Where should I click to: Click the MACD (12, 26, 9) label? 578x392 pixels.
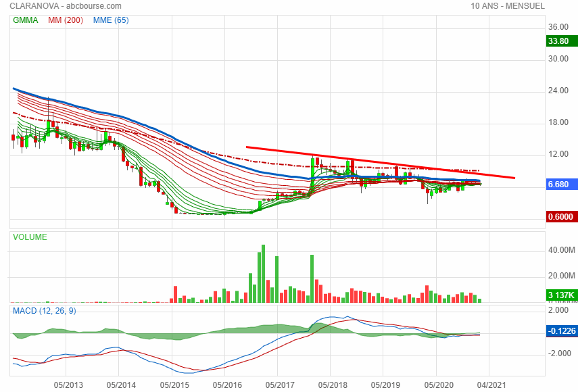[x=44, y=311]
